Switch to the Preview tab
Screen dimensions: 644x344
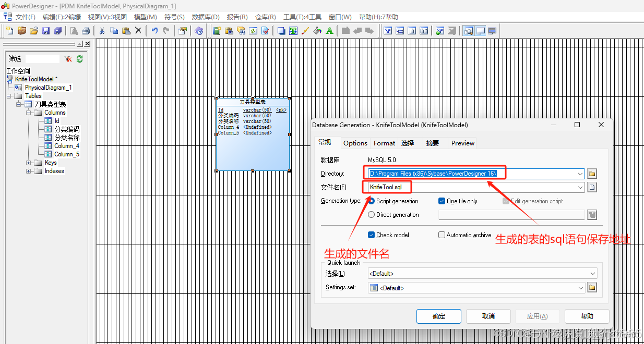[463, 143]
